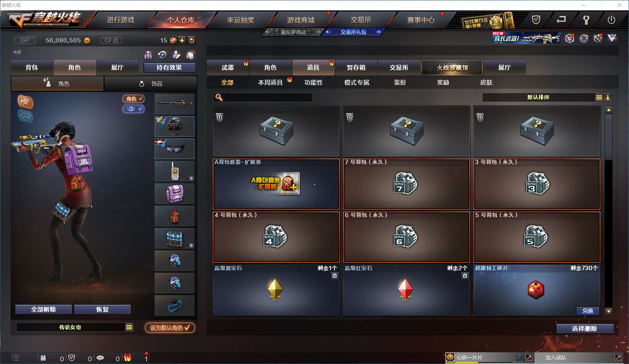Click the purple backpack equipment slot
Viewport: 629px width, 364px height.
pos(174,193)
